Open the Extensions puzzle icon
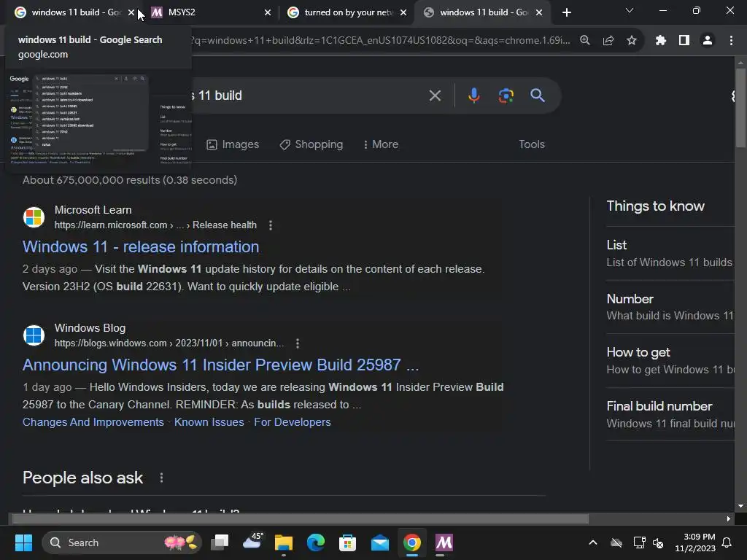 click(x=660, y=41)
